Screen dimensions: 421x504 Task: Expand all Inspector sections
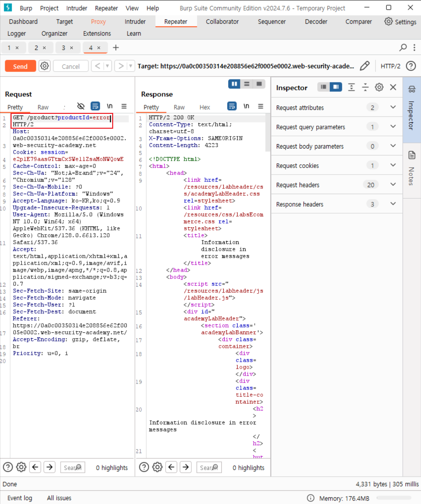pos(351,87)
